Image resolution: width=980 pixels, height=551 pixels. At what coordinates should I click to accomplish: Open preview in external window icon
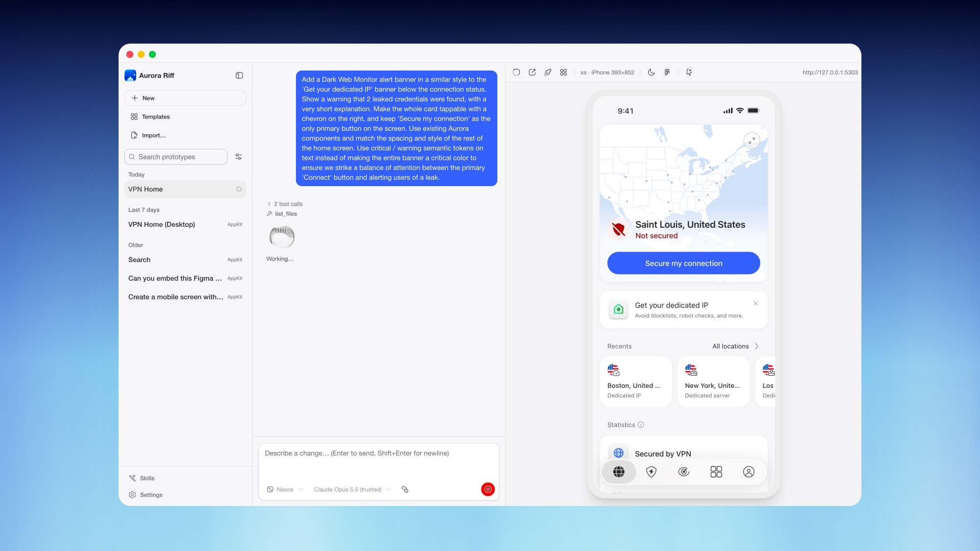click(x=532, y=72)
